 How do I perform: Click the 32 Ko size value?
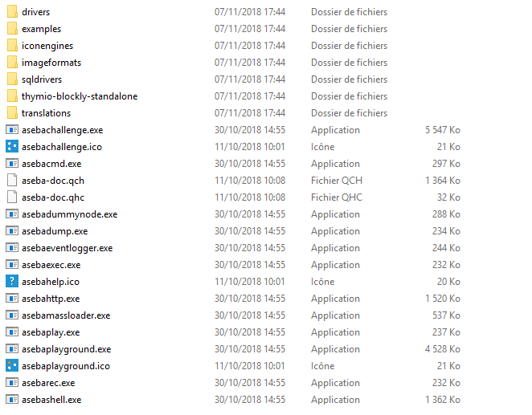(448, 197)
